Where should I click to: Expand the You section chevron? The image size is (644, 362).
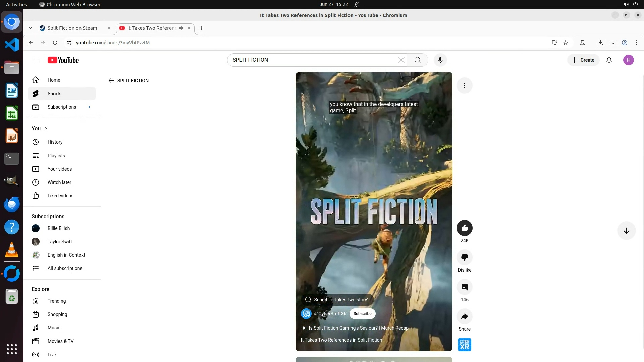[46, 129]
